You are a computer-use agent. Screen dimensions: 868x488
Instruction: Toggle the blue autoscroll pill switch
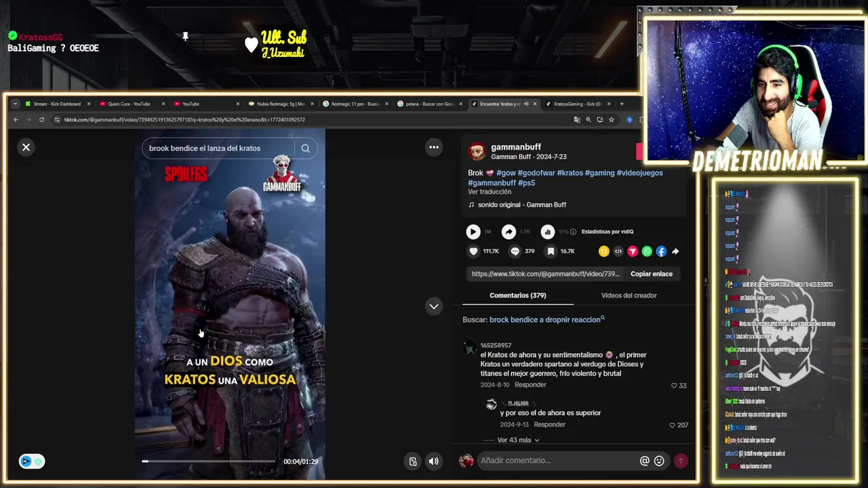(32, 462)
